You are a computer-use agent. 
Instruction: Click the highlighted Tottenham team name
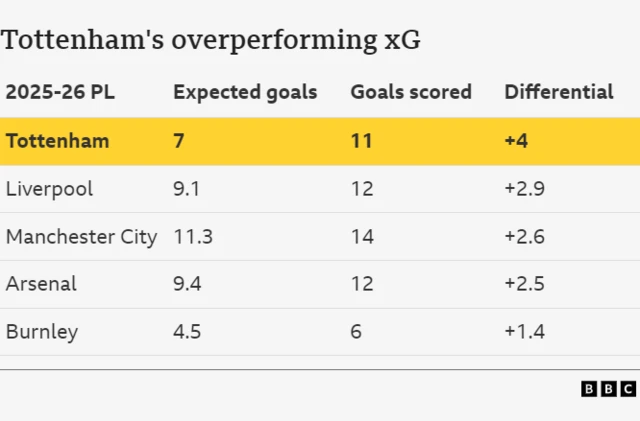[x=57, y=141]
